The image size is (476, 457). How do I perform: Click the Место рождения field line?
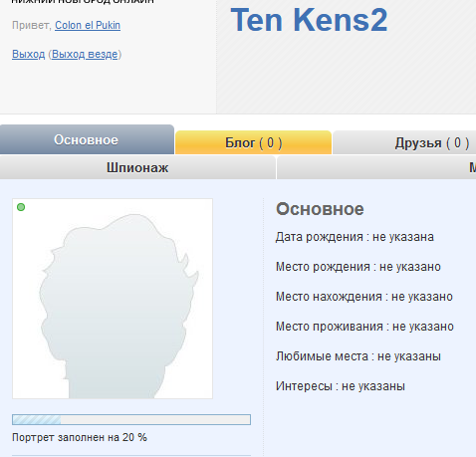click(x=358, y=267)
